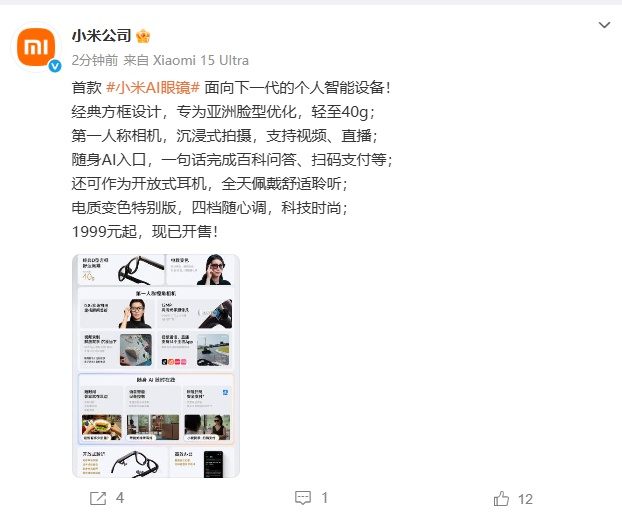Open comments via speech bubble icon
This screenshot has width=622, height=514.
click(303, 498)
